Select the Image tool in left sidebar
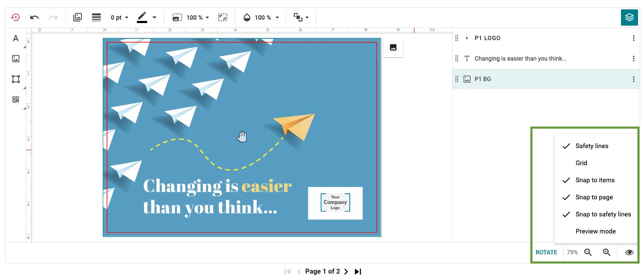Screen dimensions: 644x280 (x=16, y=59)
